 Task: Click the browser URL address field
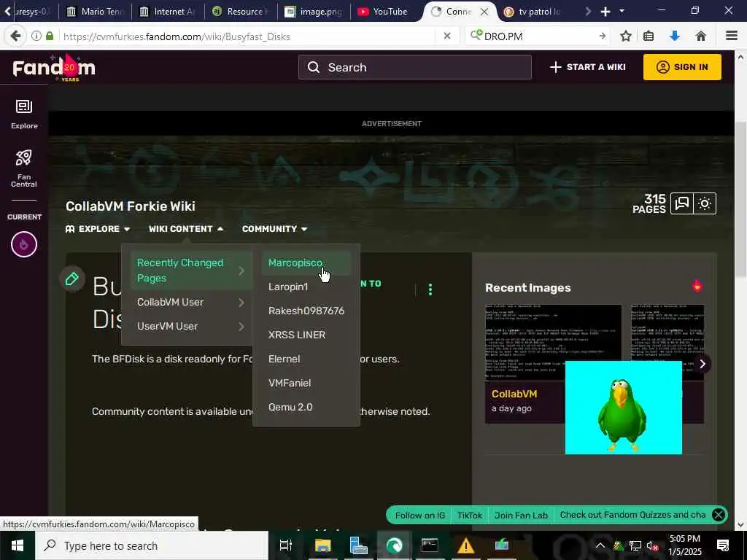click(x=248, y=36)
